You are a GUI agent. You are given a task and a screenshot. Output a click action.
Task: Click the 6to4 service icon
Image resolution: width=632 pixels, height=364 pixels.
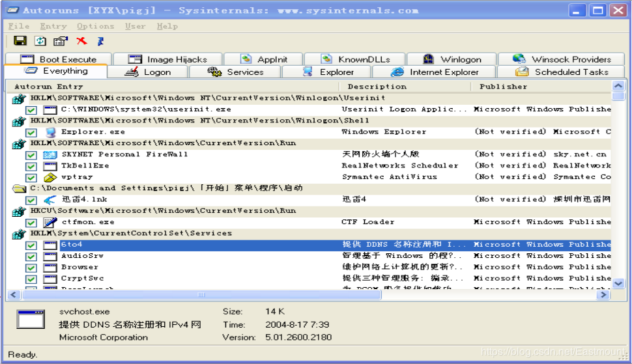50,245
